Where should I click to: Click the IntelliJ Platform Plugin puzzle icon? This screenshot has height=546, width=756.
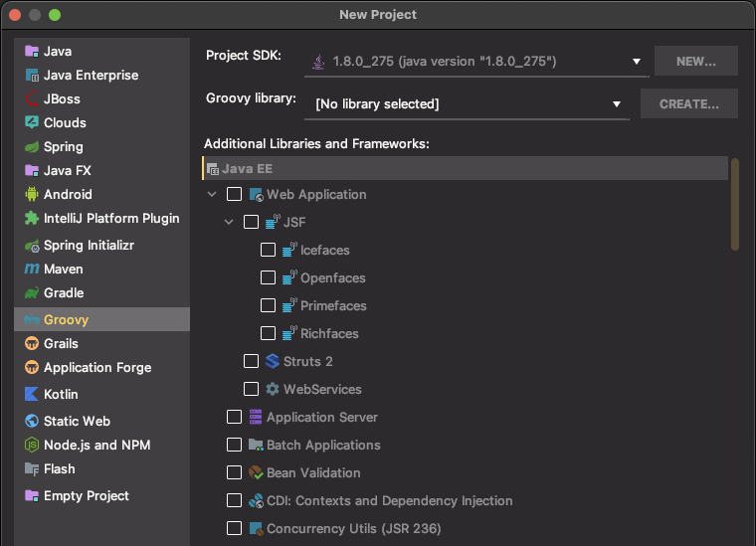pyautogui.click(x=32, y=219)
